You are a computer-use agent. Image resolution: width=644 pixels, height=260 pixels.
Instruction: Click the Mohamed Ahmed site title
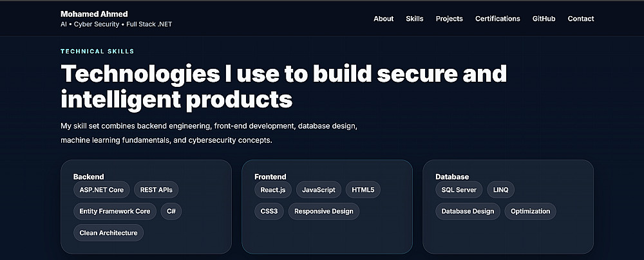point(94,14)
